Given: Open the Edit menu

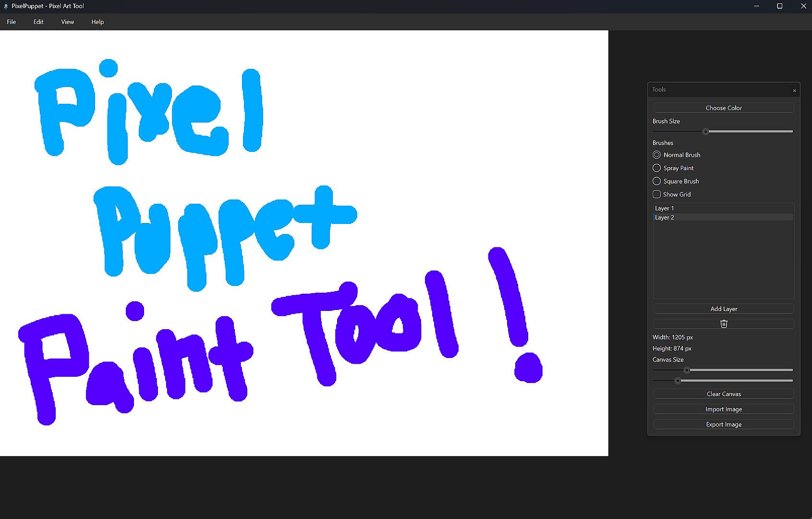Looking at the screenshot, I should click(38, 22).
